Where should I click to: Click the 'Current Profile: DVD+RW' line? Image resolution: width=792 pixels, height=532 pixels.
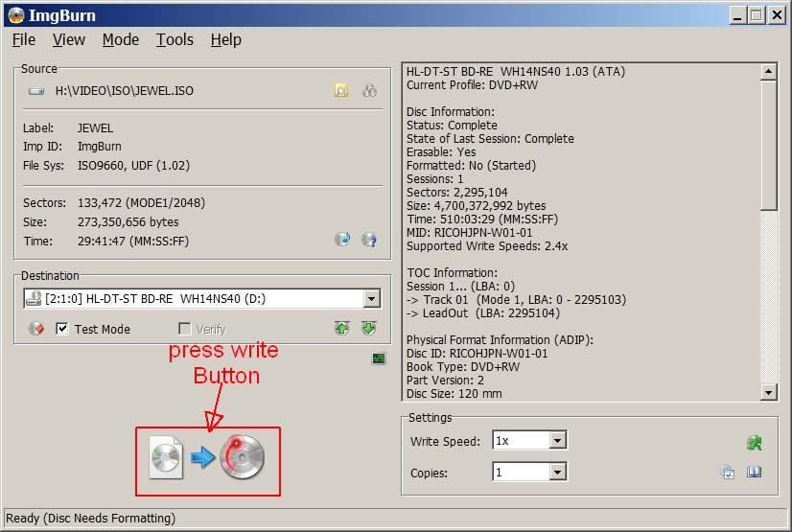coord(473,84)
